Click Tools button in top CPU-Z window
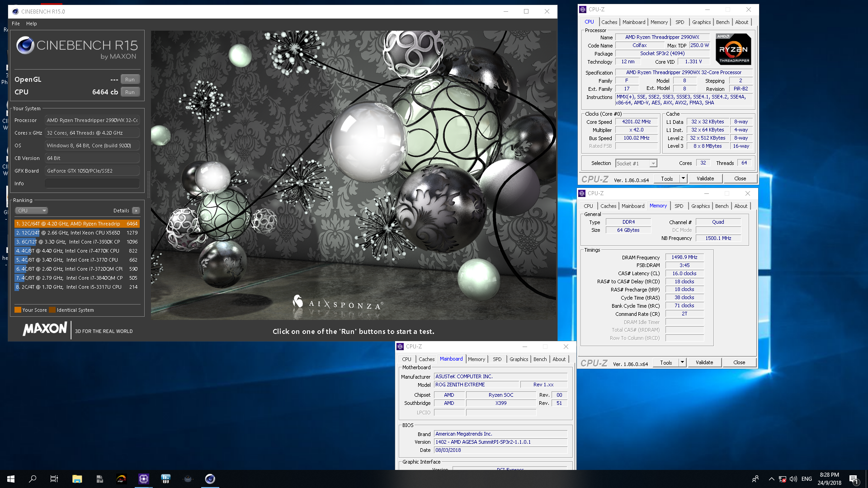This screenshot has height=488, width=868. (667, 179)
